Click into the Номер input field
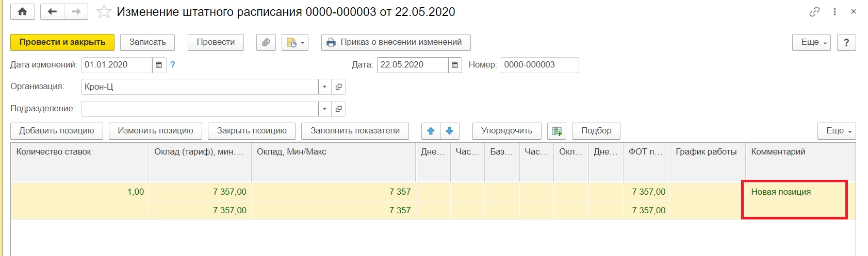 pos(539,65)
